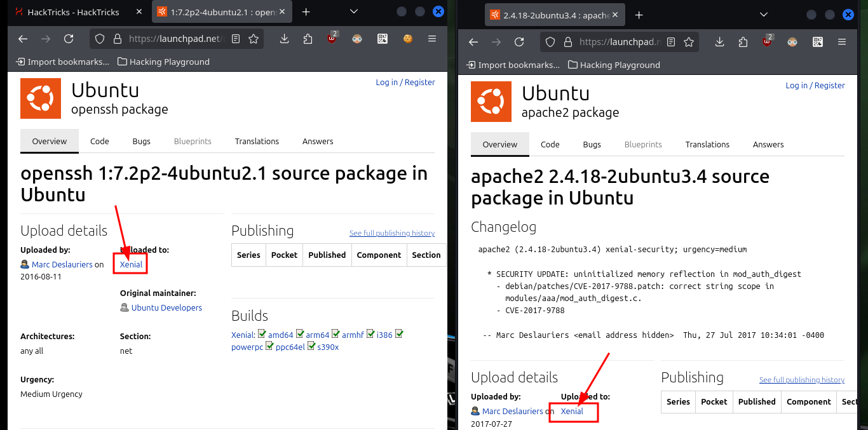Open the Code tab on the apache2 page

[x=550, y=144]
